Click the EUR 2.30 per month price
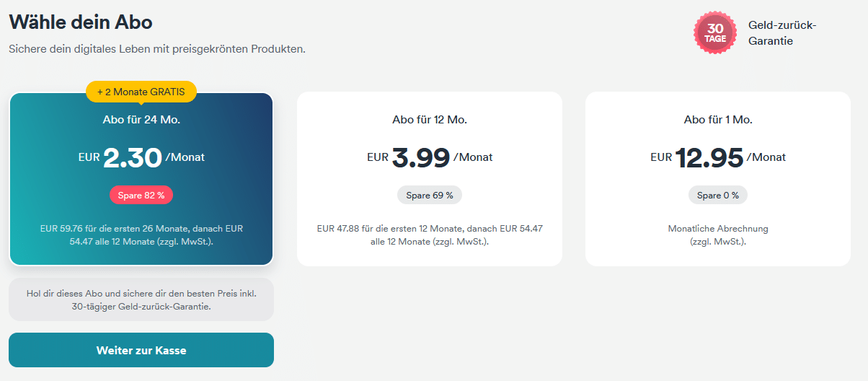The width and height of the screenshot is (868, 381). (141, 157)
